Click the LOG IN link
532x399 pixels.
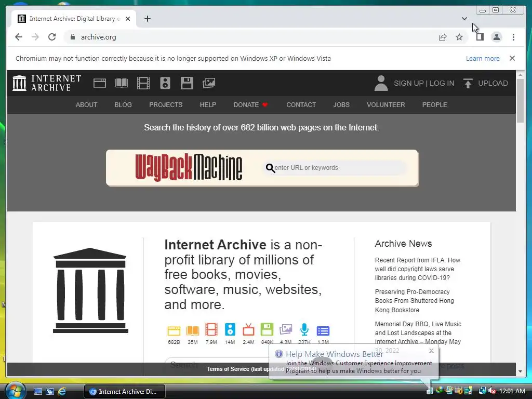click(x=442, y=83)
